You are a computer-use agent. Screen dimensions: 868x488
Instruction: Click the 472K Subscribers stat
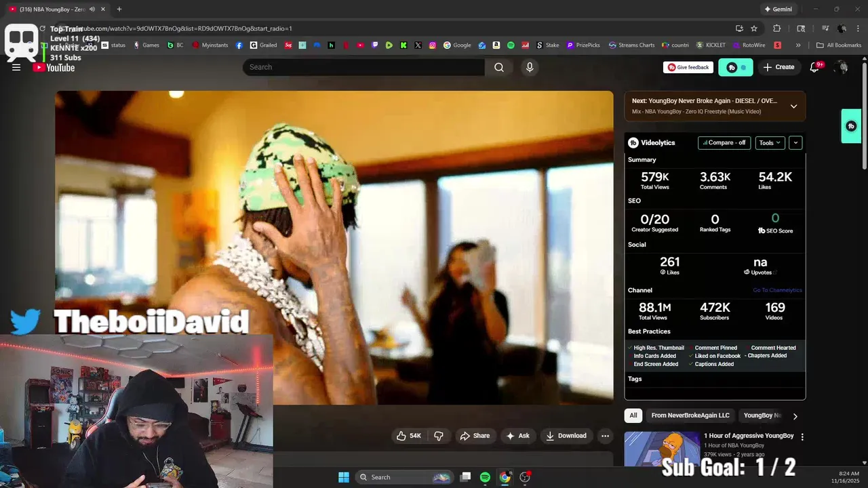715,311
